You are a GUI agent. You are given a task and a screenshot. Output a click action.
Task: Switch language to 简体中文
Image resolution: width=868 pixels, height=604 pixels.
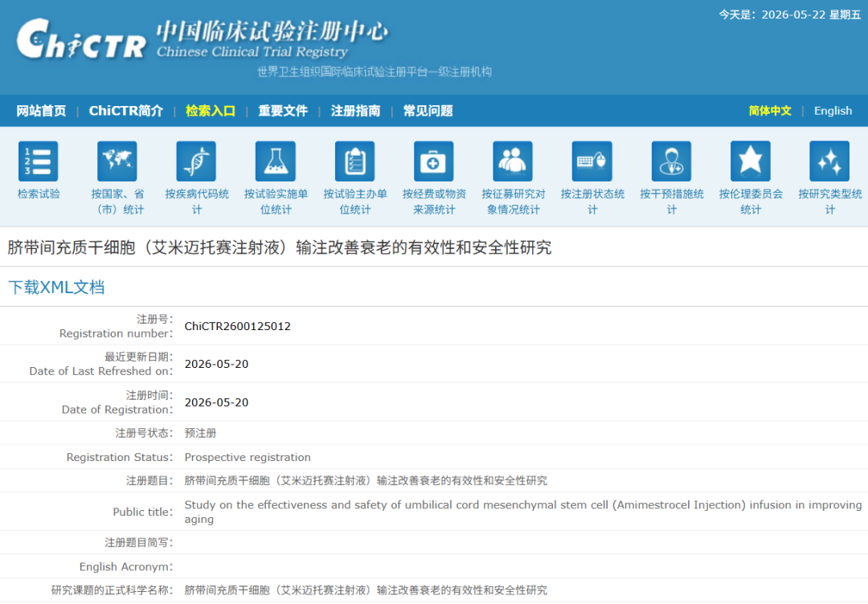coord(770,111)
